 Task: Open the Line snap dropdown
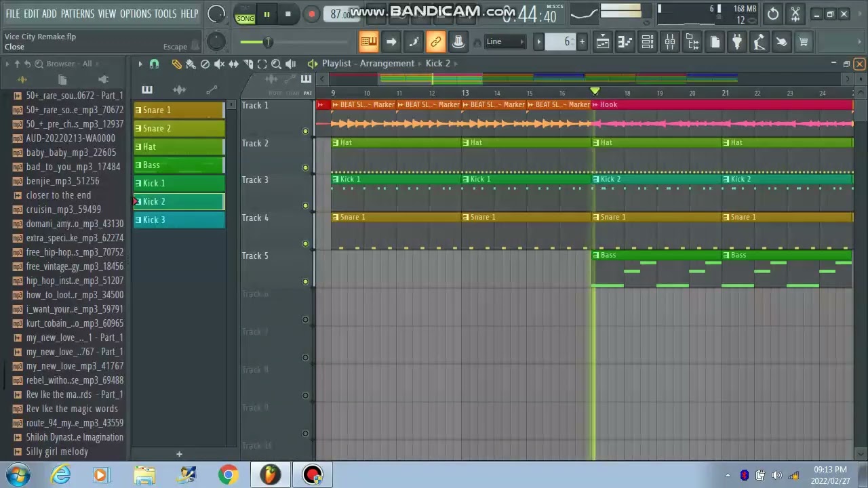(506, 42)
